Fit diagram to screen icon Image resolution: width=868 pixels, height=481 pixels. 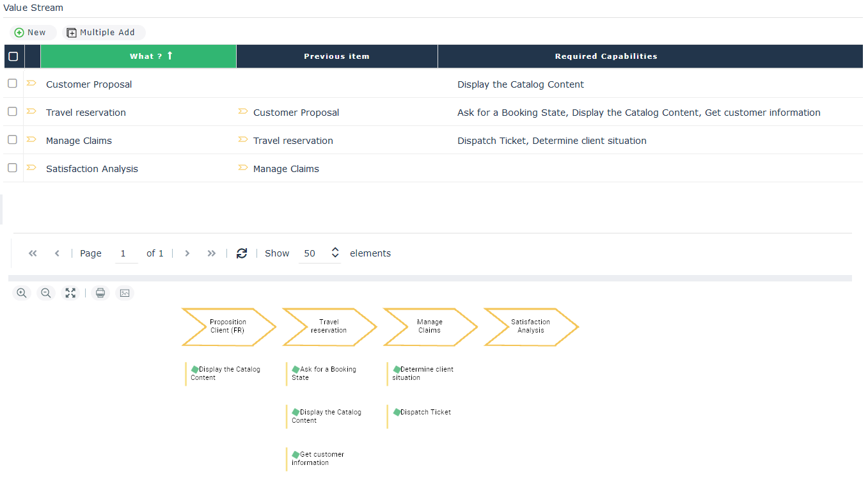tap(70, 293)
